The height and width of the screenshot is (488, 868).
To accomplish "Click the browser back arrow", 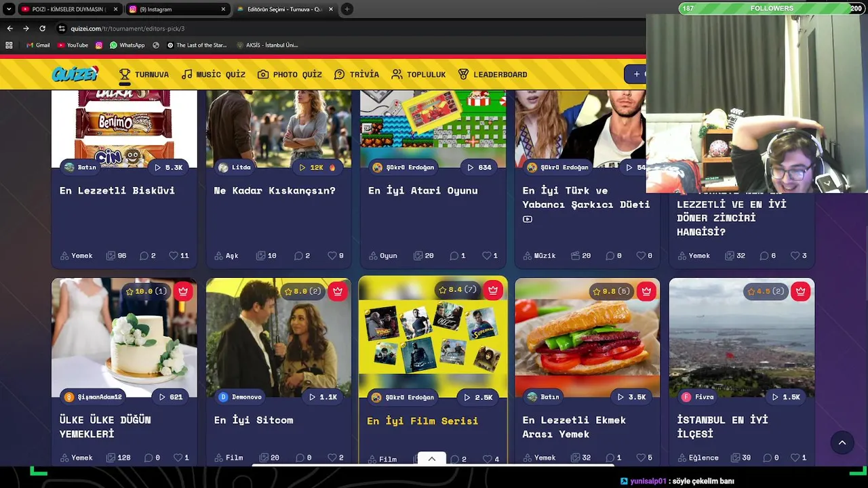I will [x=9, y=28].
